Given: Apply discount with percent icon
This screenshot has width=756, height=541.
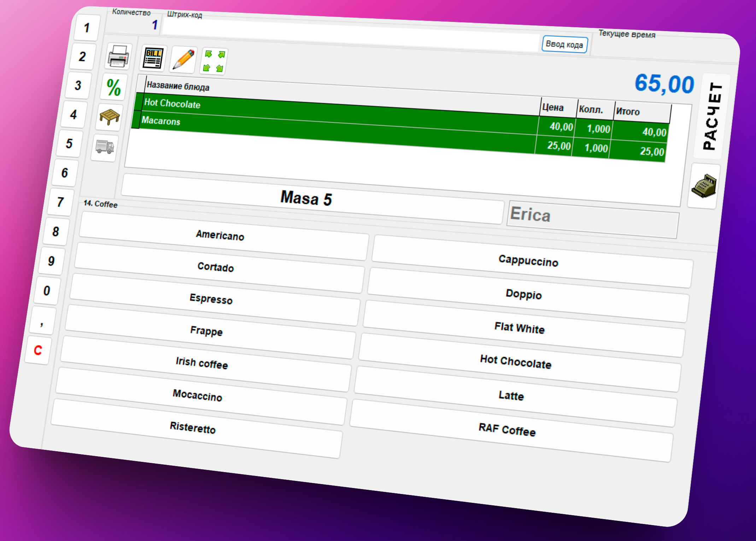Looking at the screenshot, I should pos(113,87).
